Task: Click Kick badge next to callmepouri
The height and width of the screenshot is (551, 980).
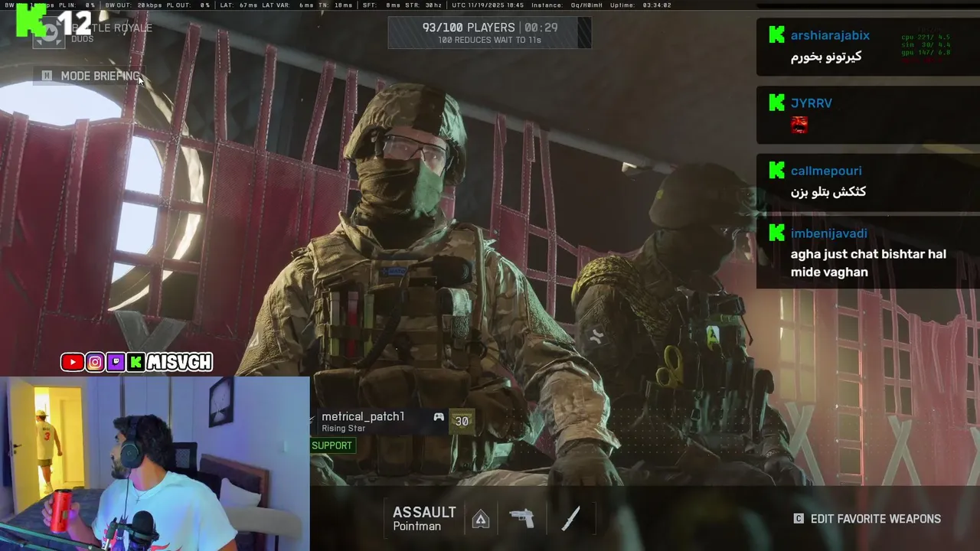Action: tap(776, 170)
